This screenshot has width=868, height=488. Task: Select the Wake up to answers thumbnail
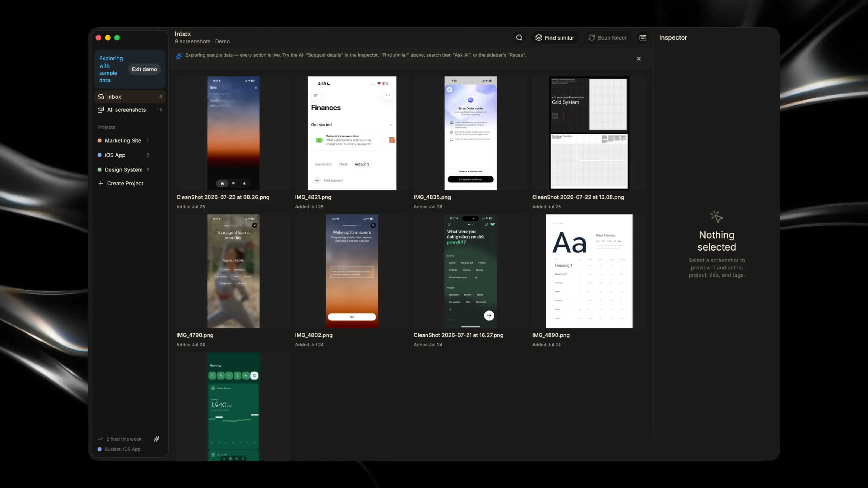coord(352,271)
